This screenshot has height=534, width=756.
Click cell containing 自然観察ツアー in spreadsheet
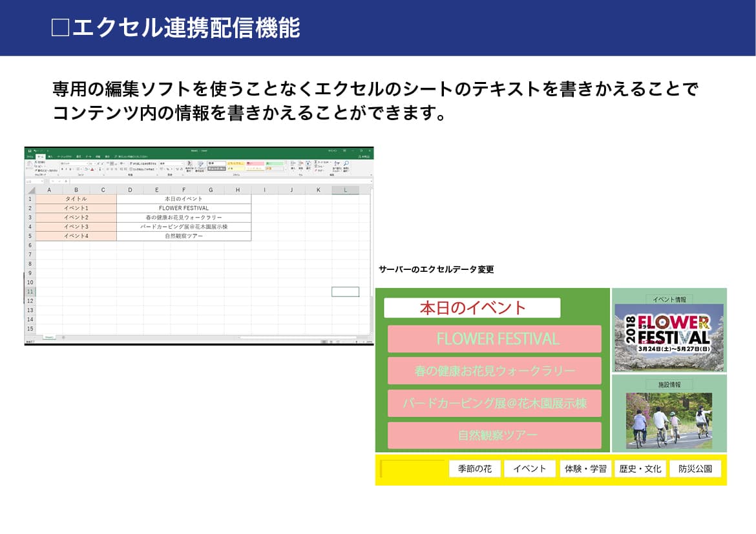click(184, 236)
